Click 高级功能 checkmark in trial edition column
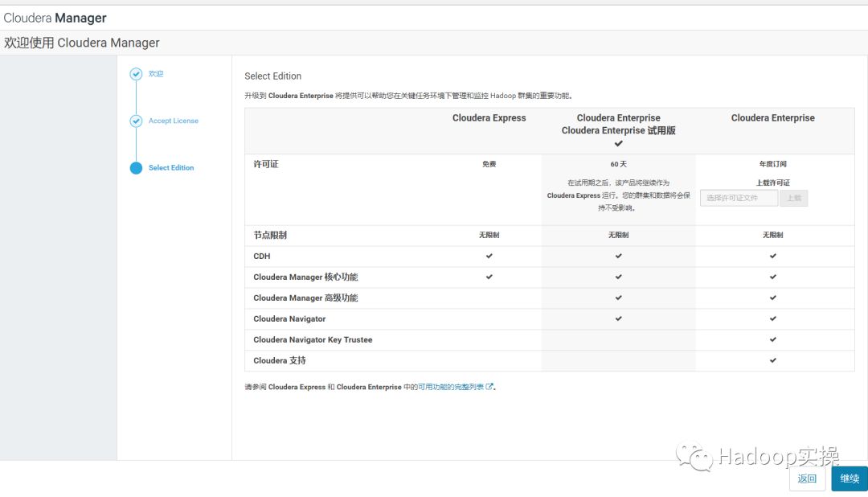 tap(618, 298)
